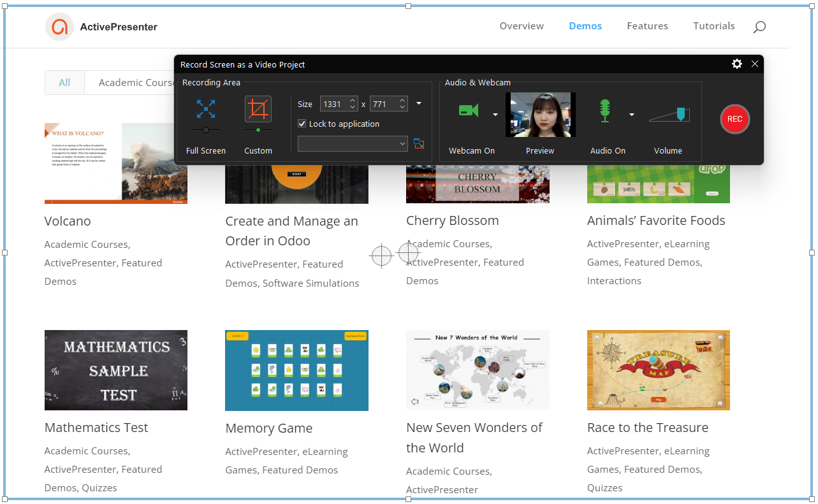The height and width of the screenshot is (504, 818).
Task: Click the Volume slider handle
Action: pos(681,114)
